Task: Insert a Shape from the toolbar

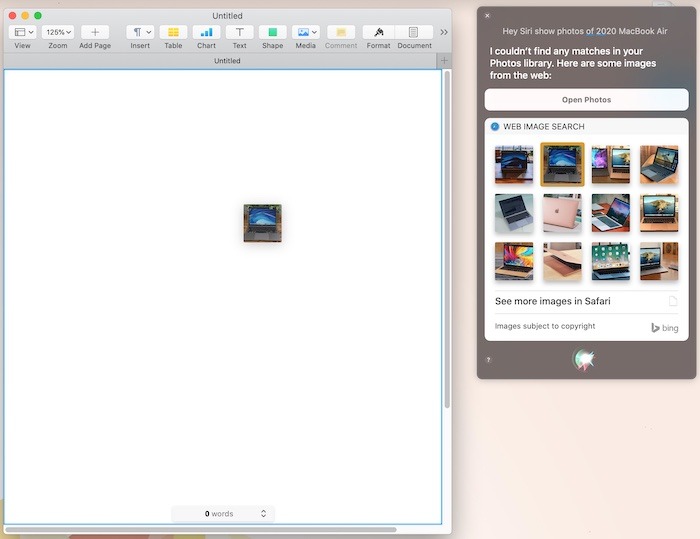Action: [272, 32]
